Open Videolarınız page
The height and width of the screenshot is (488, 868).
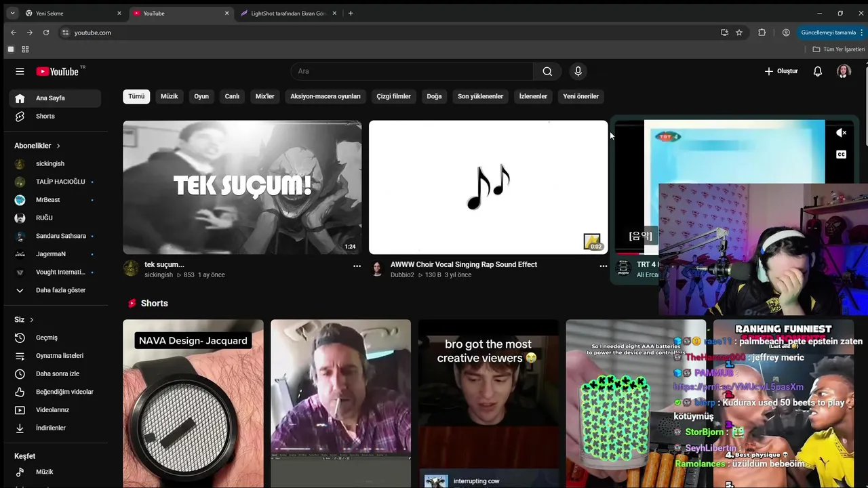pyautogui.click(x=55, y=410)
